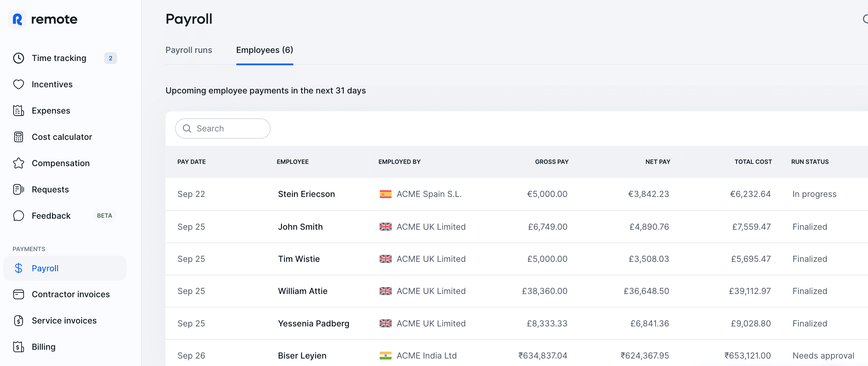Click the PAY DATE column header
This screenshot has height=366, width=868.
point(191,162)
